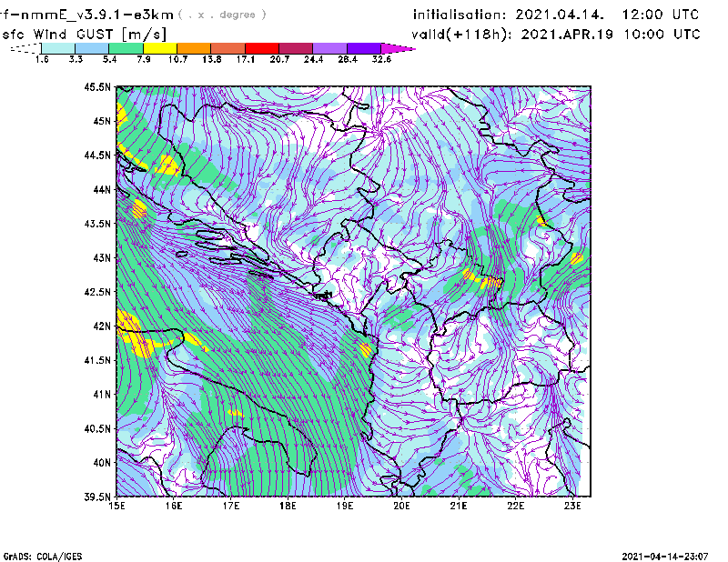
Task: Click the legend value 20.7
Action: tap(279, 59)
